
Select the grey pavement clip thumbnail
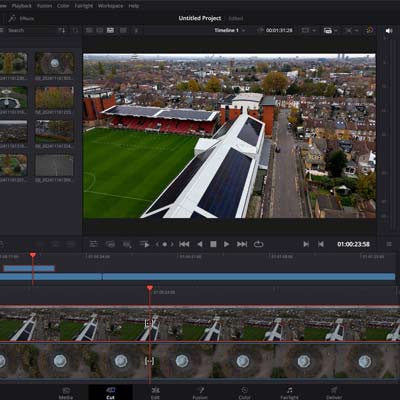pyautogui.click(x=54, y=165)
